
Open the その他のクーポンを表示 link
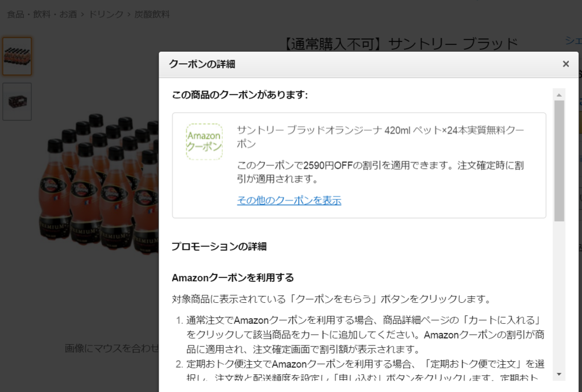coord(289,201)
